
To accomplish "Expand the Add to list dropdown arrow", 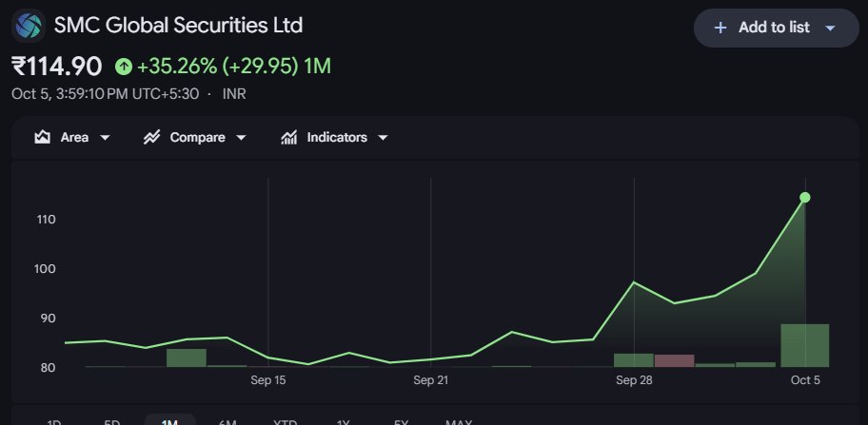I will pyautogui.click(x=830, y=28).
